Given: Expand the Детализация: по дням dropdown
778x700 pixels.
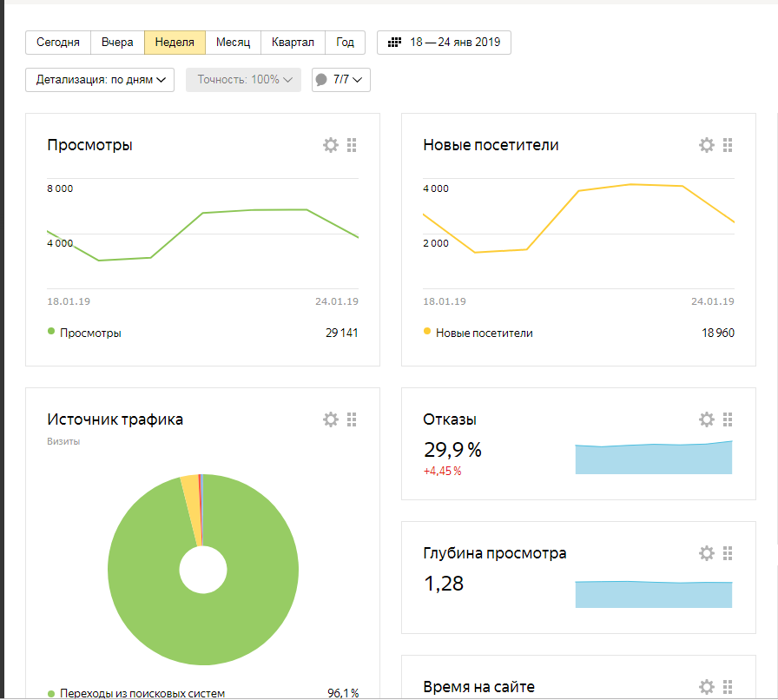Looking at the screenshot, I should (100, 80).
